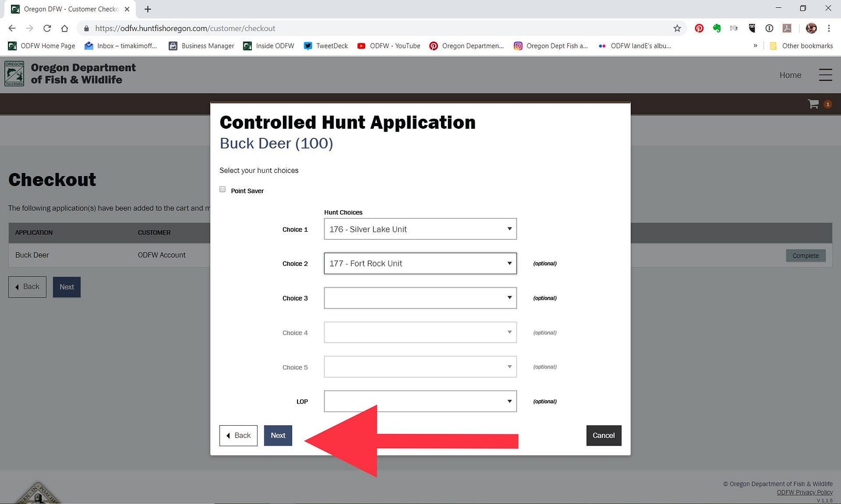Close the Oregon DFW browser tab
841x504 pixels.
pyautogui.click(x=127, y=9)
